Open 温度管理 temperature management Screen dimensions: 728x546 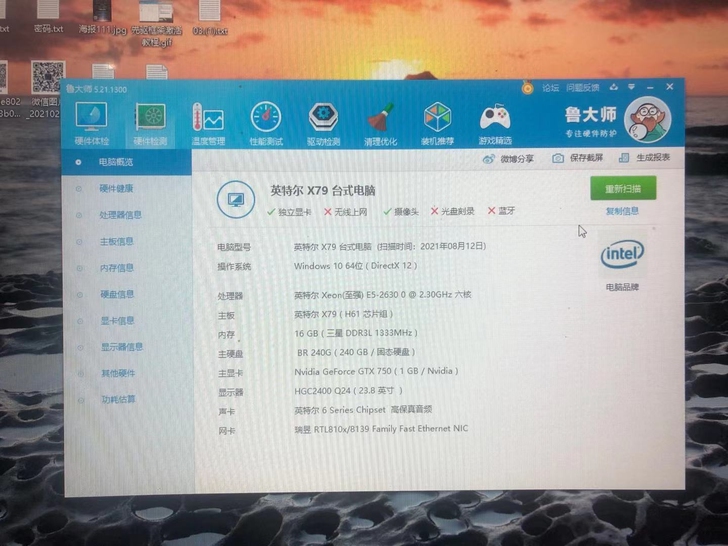[x=208, y=124]
